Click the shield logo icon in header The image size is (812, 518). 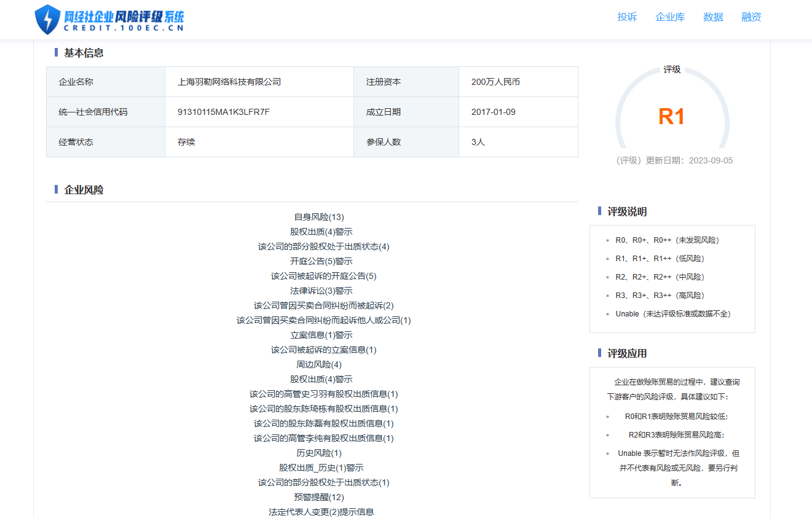pyautogui.click(x=47, y=19)
